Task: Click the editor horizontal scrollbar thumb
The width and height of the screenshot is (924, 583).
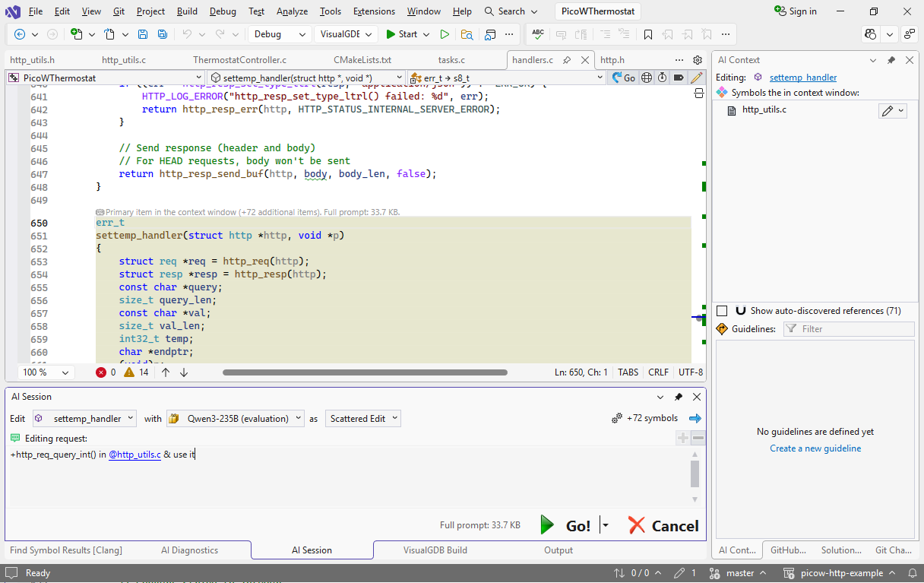Action: (x=365, y=372)
